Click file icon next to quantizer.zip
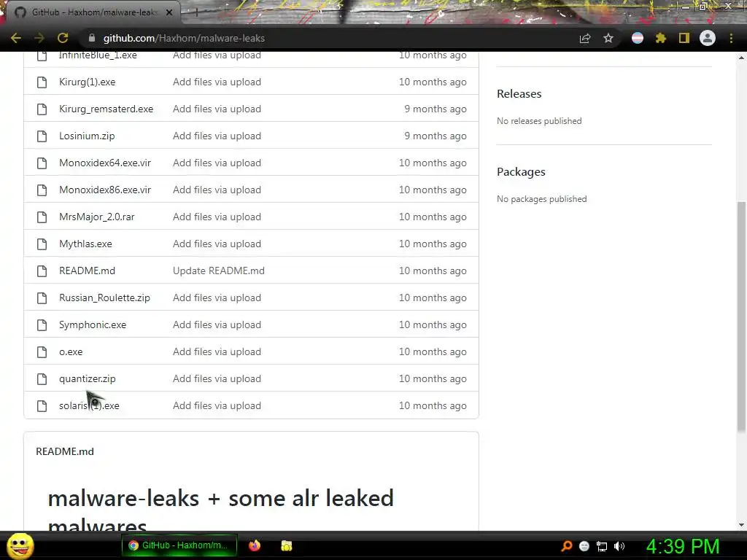Image resolution: width=747 pixels, height=560 pixels. pyautogui.click(x=42, y=379)
